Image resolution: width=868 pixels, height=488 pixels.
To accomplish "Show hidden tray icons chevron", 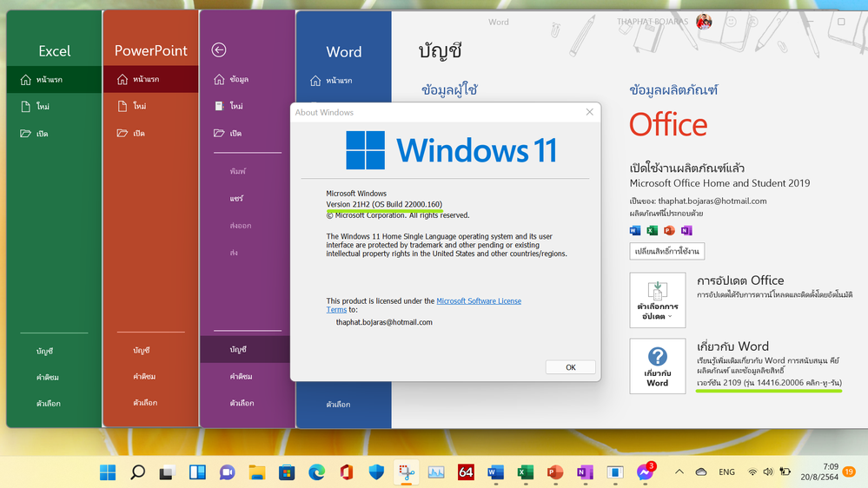I will pyautogui.click(x=679, y=472).
